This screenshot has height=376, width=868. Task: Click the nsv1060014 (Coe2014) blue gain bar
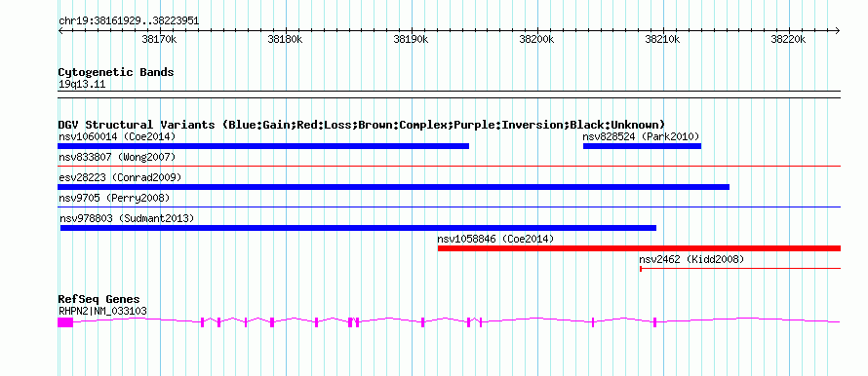pyautogui.click(x=263, y=146)
